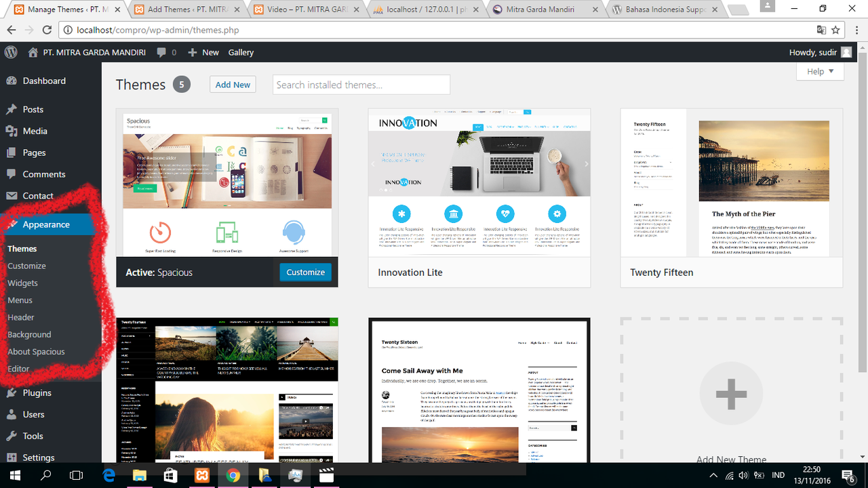
Task: Open Menus submenu item
Action: point(20,300)
